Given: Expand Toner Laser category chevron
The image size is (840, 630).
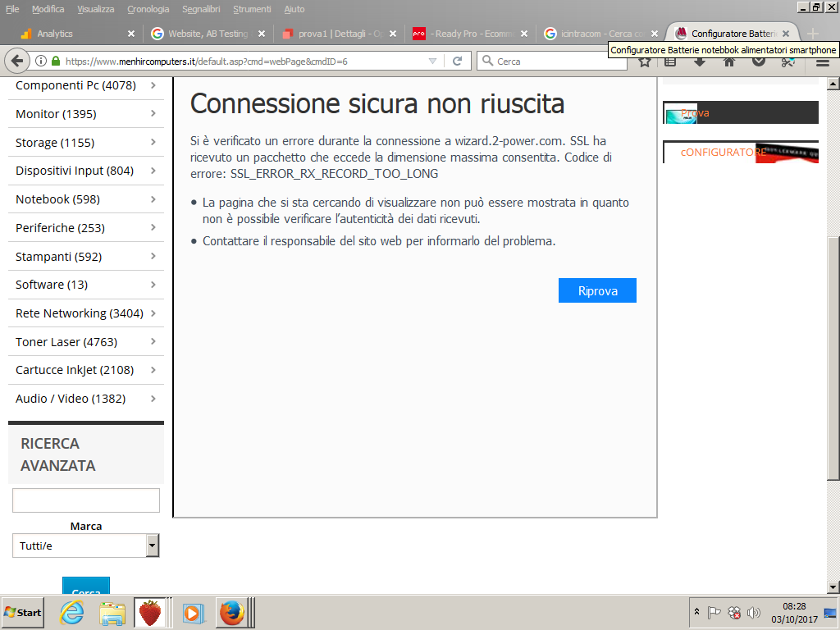Looking at the screenshot, I should tap(153, 341).
